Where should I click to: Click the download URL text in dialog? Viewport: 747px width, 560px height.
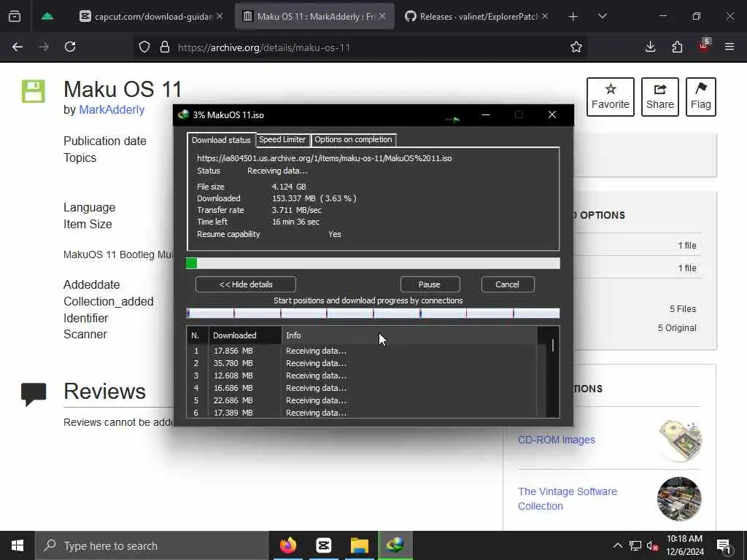coord(325,158)
